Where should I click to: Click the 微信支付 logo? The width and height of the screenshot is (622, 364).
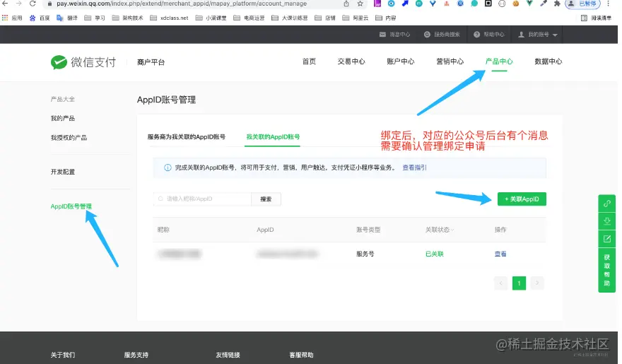click(83, 62)
